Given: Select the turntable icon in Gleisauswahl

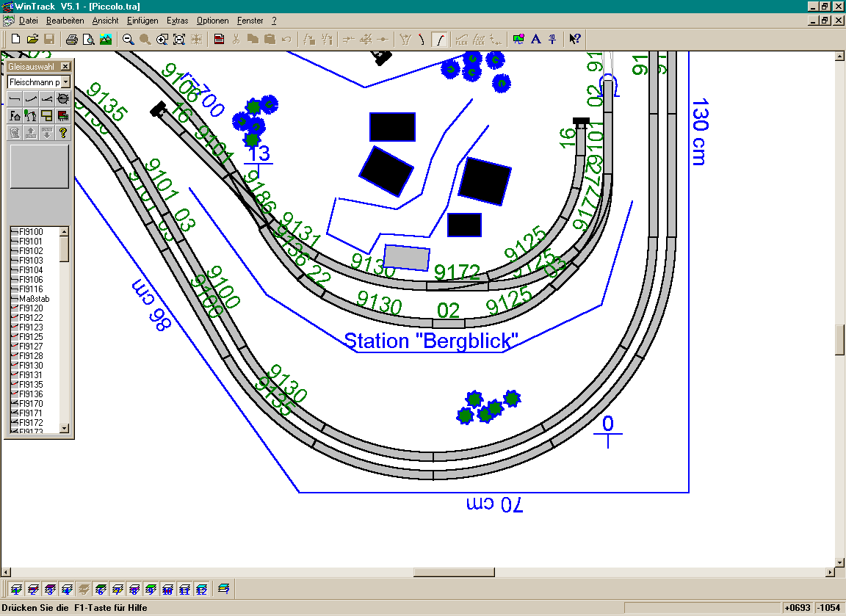Looking at the screenshot, I should pos(63,98).
